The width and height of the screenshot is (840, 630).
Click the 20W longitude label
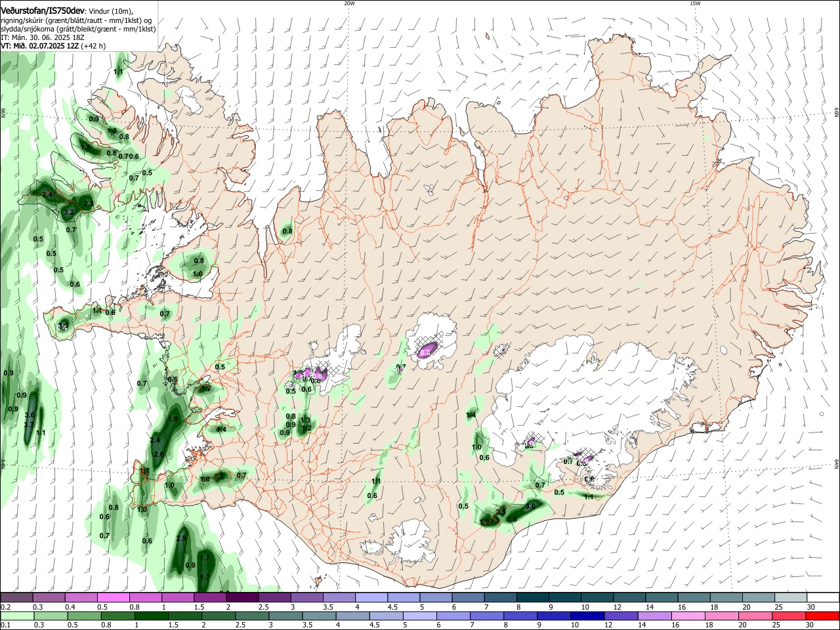[x=349, y=3]
